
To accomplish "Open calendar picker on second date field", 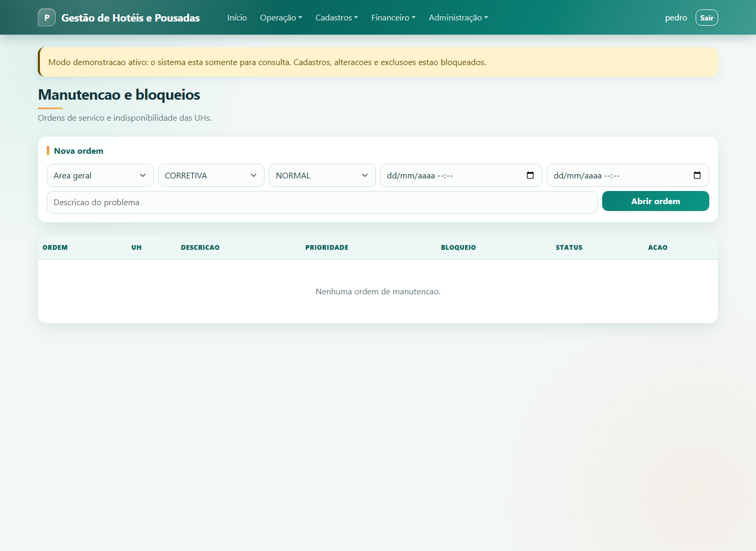I will (697, 175).
